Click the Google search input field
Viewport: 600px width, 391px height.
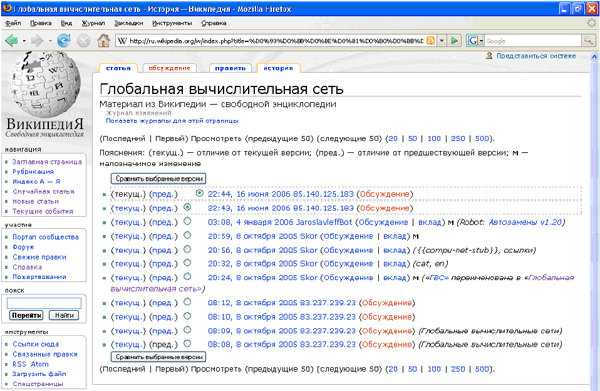pyautogui.click(x=533, y=41)
